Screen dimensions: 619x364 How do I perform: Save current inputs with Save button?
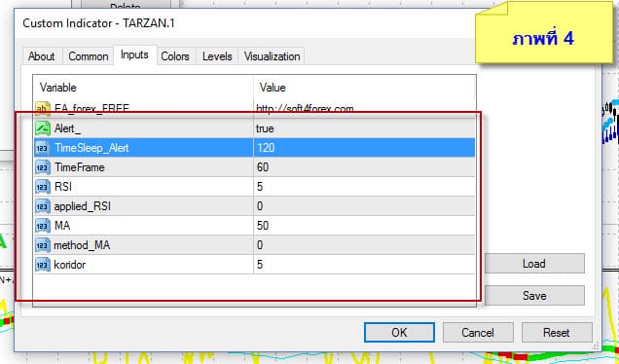[x=534, y=295]
